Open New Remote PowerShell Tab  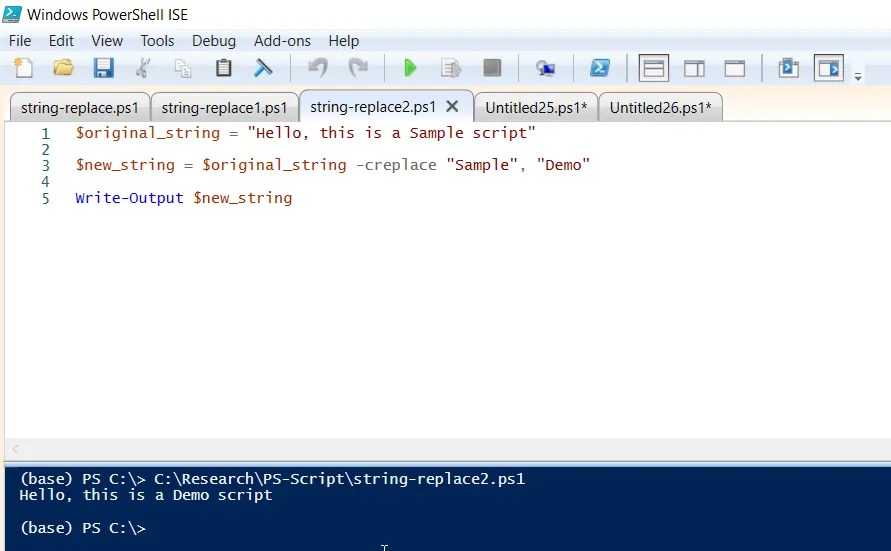coord(546,68)
